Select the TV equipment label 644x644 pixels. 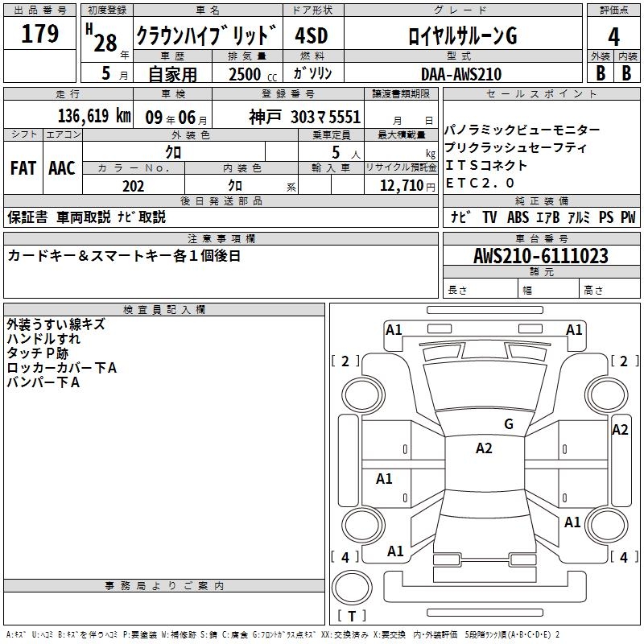tap(489, 217)
